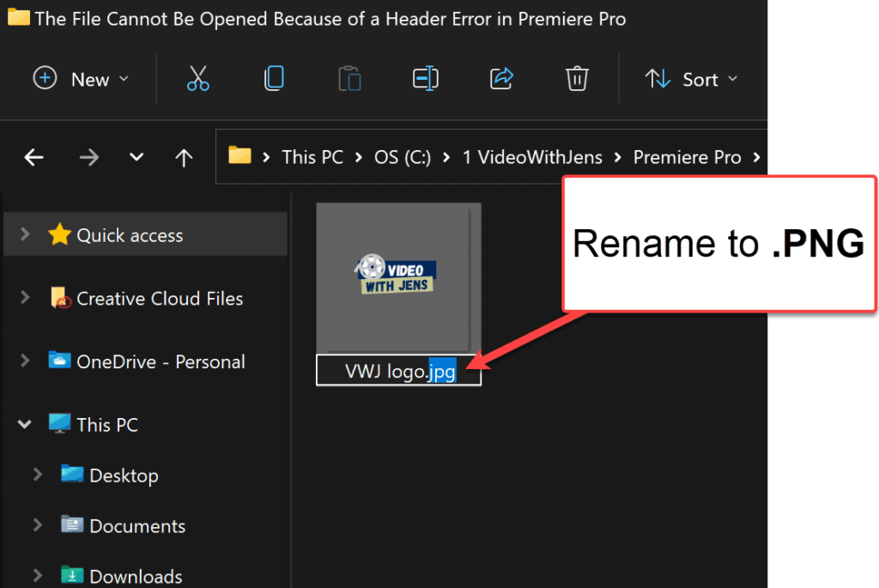Click the Creative Cloud Files folder icon
Viewport: 879px width, 588px height.
[x=61, y=298]
